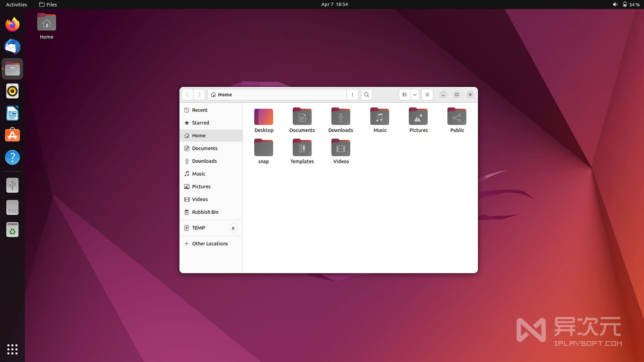644x362 pixels.
Task: Select Rubbish Bin in the sidebar
Action: click(206, 212)
